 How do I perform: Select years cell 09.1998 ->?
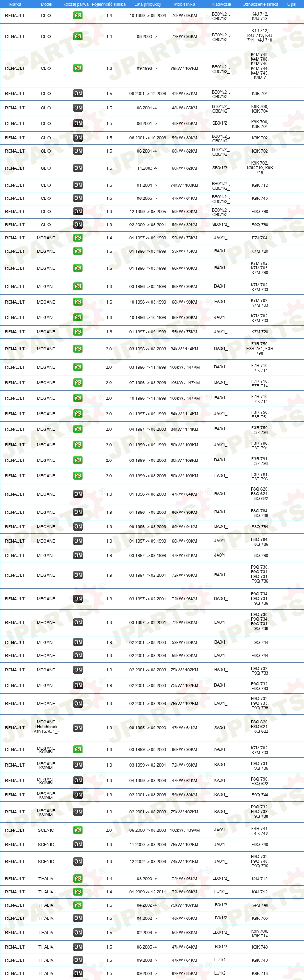point(147,68)
